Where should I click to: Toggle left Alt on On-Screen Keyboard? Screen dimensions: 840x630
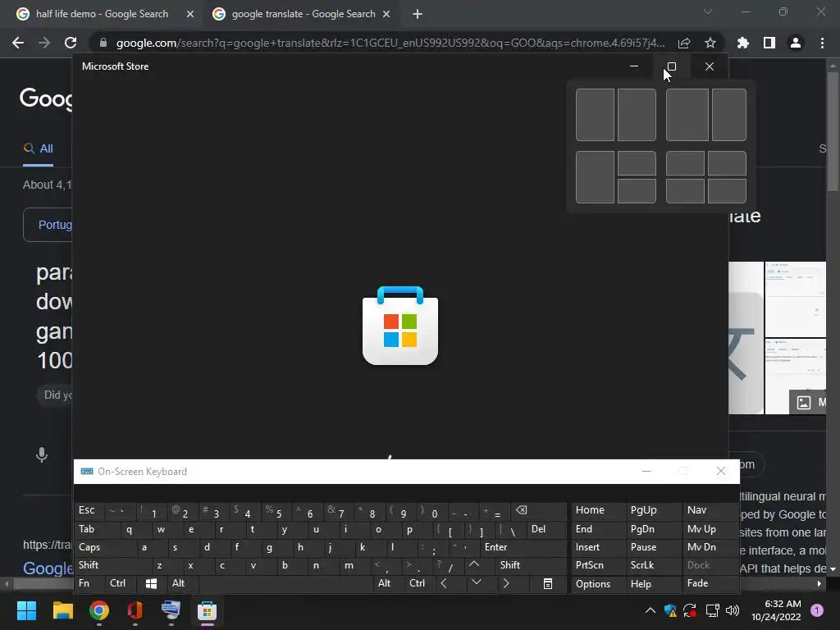[183, 583]
